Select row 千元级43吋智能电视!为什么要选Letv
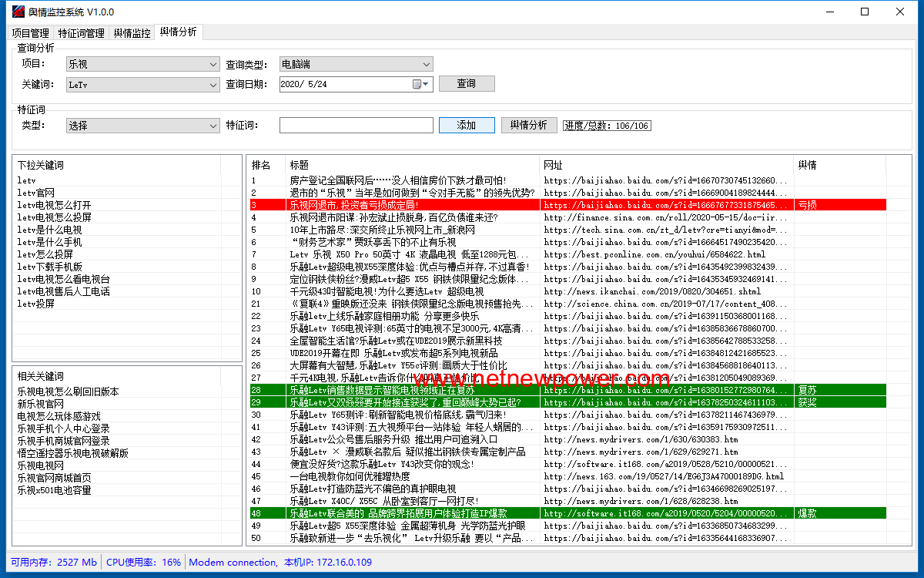 (x=567, y=291)
